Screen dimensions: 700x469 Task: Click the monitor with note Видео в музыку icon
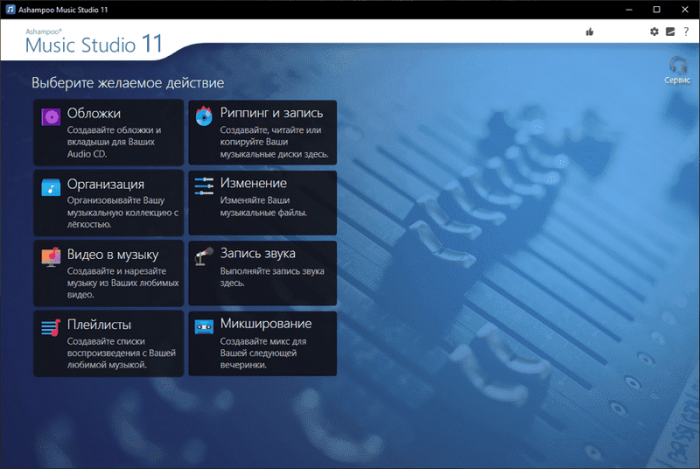51,257
